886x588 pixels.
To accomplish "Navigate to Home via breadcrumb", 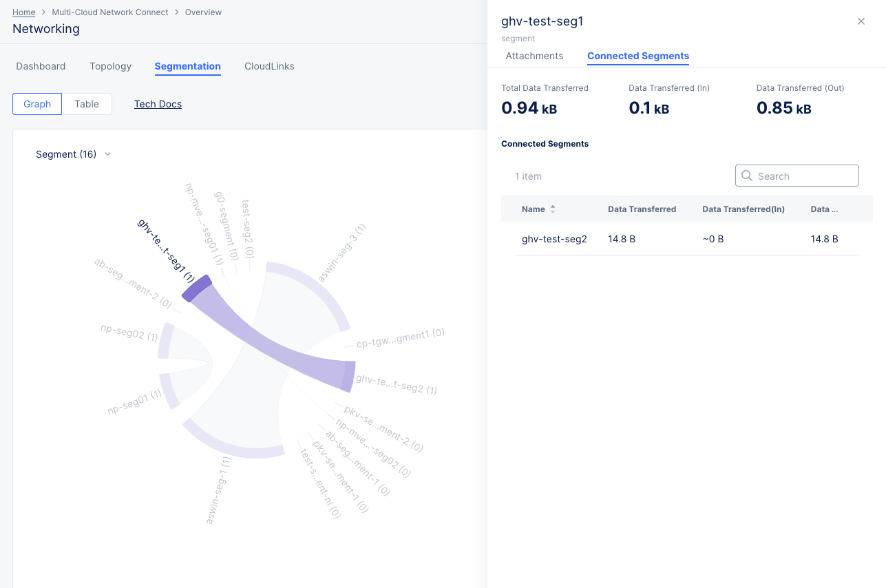I will tap(23, 12).
